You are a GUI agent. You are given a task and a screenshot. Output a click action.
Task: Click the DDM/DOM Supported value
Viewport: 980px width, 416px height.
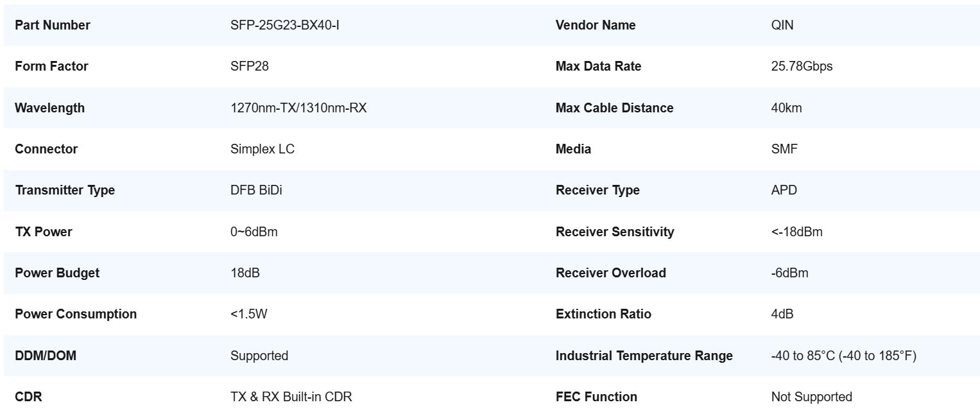coord(259,356)
